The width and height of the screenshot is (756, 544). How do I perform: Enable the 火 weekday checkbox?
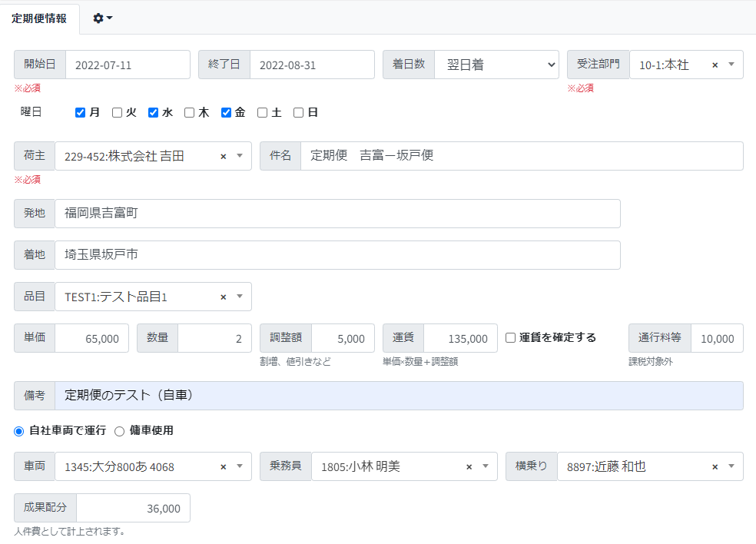pyautogui.click(x=117, y=113)
